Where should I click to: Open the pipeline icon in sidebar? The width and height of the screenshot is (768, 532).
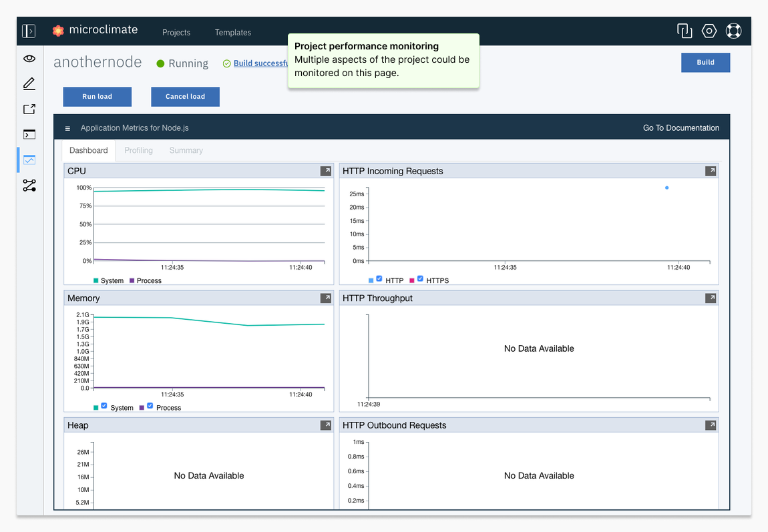(x=29, y=186)
